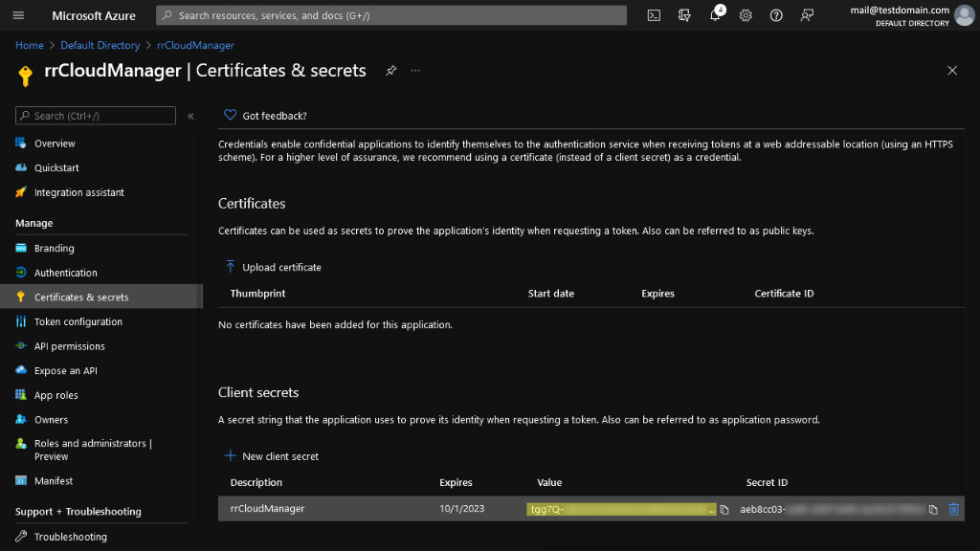
Task: Click the New client secret plus icon
Action: pos(230,456)
